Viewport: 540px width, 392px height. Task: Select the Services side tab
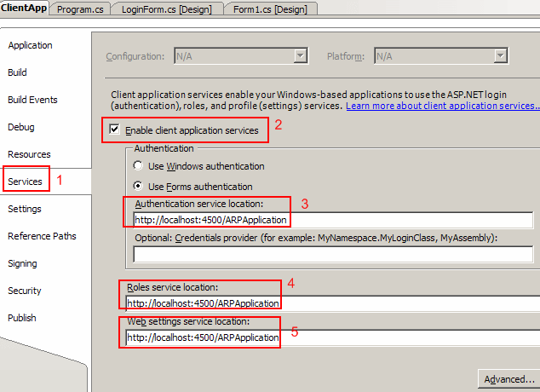pyautogui.click(x=25, y=182)
